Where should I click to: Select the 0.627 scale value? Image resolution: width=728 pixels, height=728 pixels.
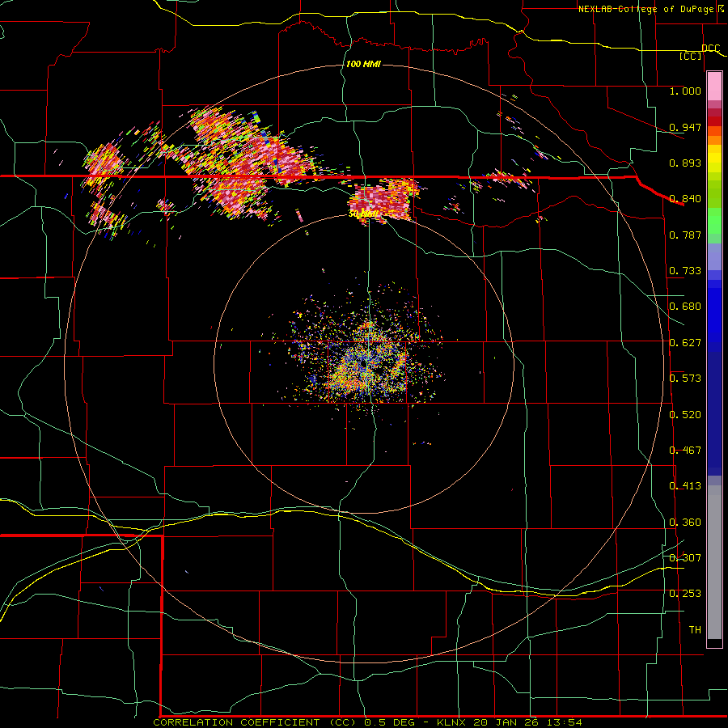click(685, 343)
